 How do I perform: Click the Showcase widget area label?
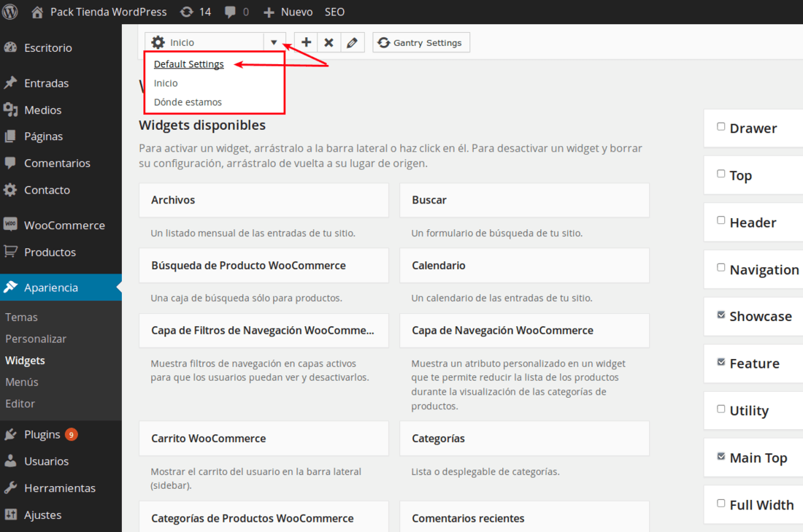coord(761,317)
